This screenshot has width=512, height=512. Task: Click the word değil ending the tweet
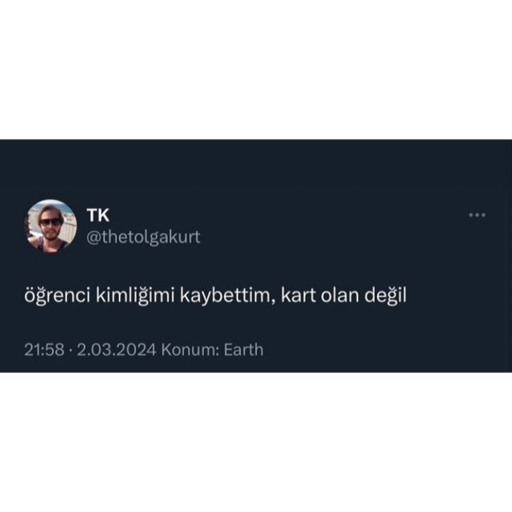point(385,296)
